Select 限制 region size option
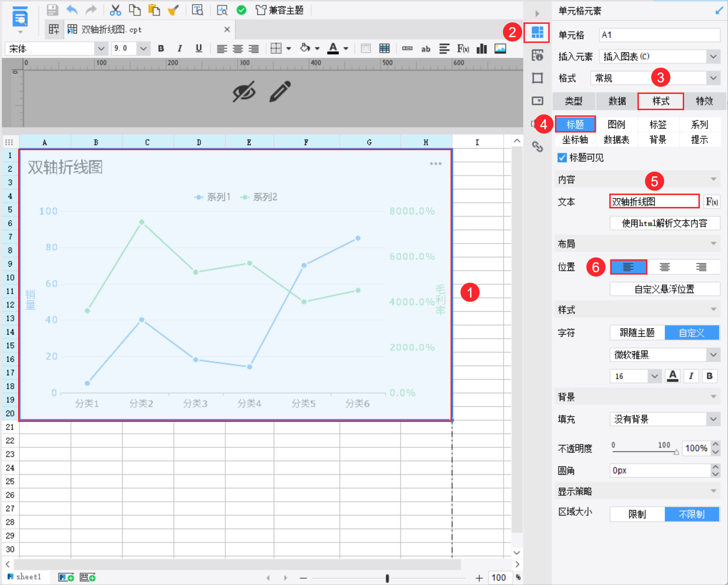 (637, 514)
